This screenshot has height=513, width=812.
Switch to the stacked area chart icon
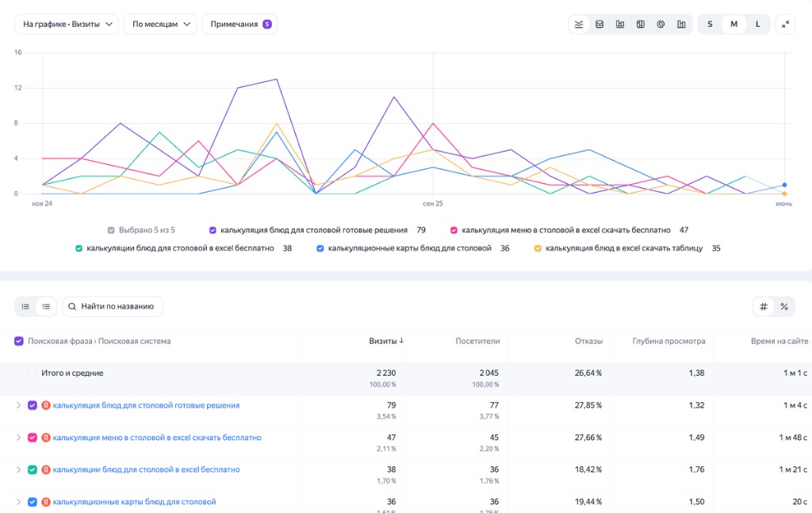pos(599,25)
